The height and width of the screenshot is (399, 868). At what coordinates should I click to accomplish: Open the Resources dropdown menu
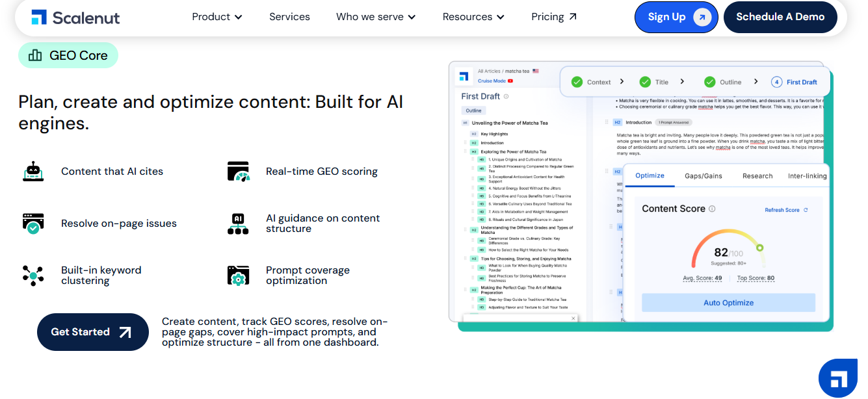tap(473, 17)
